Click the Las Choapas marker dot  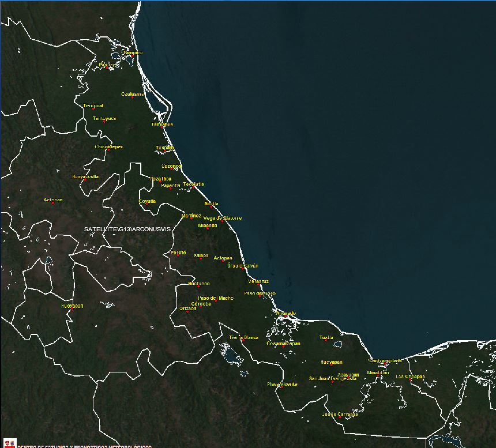pos(411,380)
